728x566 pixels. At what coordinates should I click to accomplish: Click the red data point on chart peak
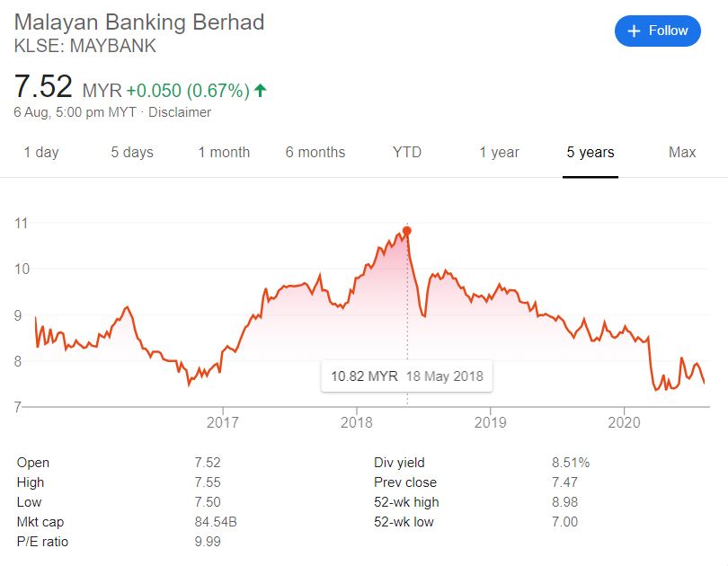pyautogui.click(x=407, y=231)
